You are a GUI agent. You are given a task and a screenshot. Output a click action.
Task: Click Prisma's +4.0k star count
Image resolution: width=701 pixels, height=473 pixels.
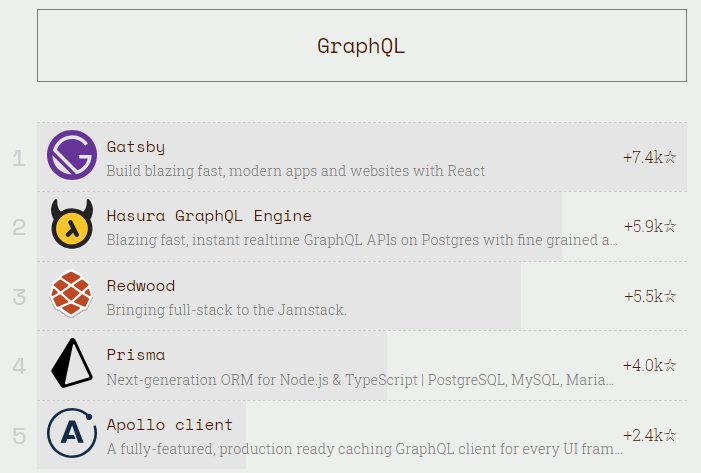click(x=649, y=366)
